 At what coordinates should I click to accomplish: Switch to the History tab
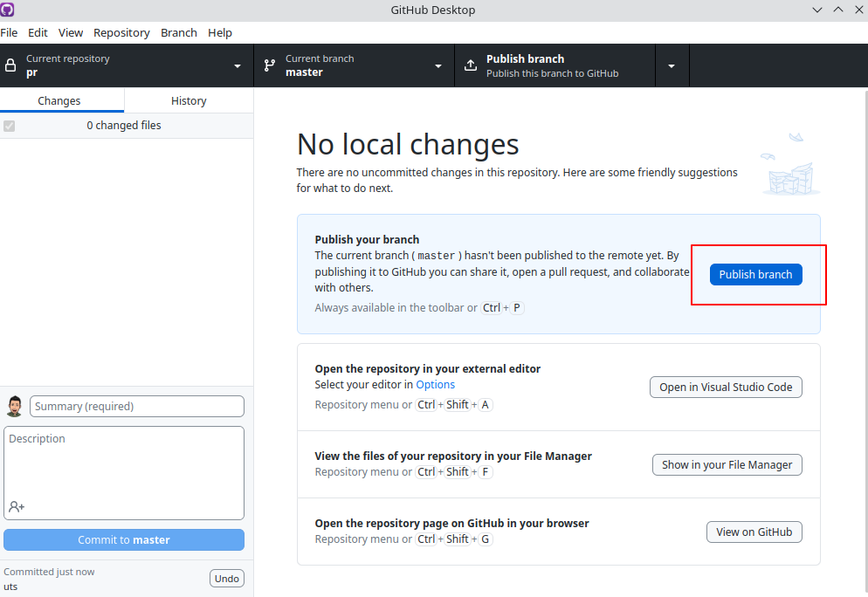click(x=188, y=100)
